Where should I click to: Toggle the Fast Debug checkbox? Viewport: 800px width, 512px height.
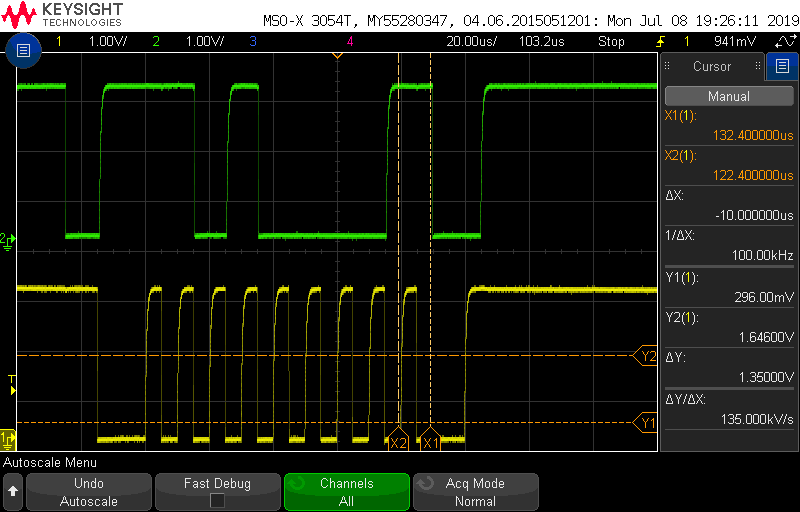[x=217, y=500]
